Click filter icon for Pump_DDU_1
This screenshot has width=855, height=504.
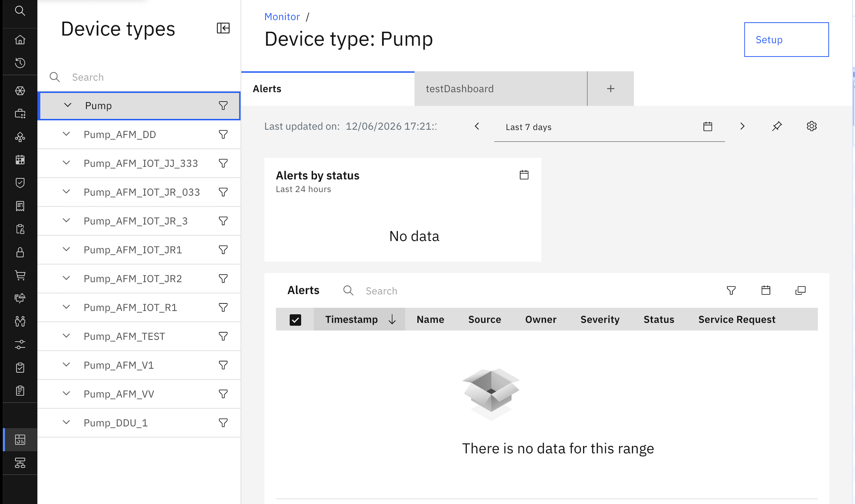[223, 423]
